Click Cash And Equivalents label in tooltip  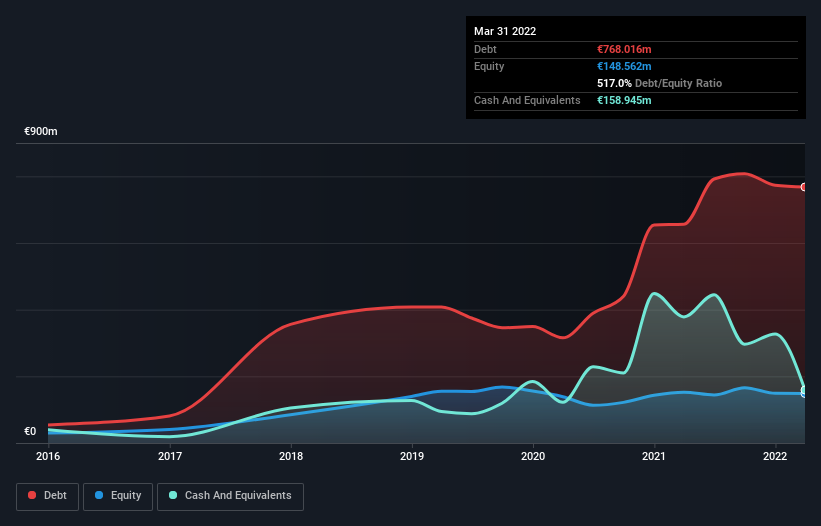pyautogui.click(x=527, y=100)
